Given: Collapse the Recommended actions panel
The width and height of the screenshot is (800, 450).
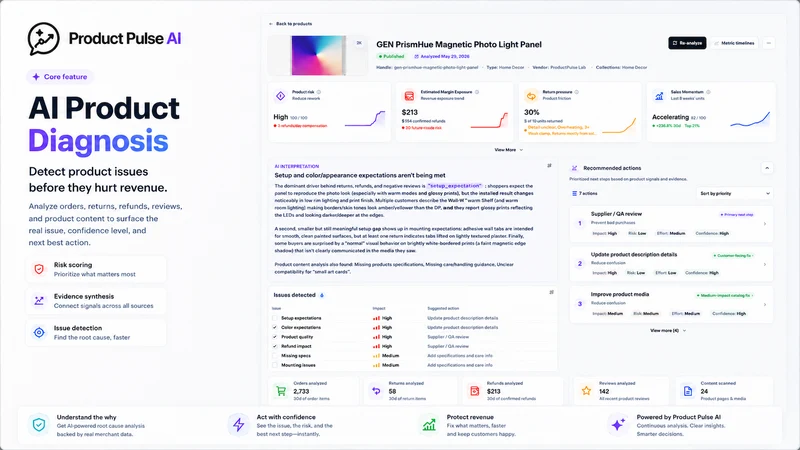Looking at the screenshot, I should coord(767,168).
